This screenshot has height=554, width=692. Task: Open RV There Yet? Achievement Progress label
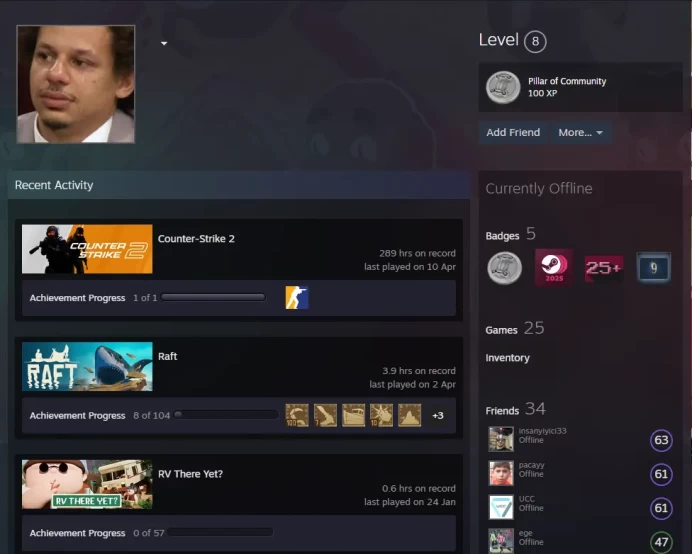click(x=77, y=533)
